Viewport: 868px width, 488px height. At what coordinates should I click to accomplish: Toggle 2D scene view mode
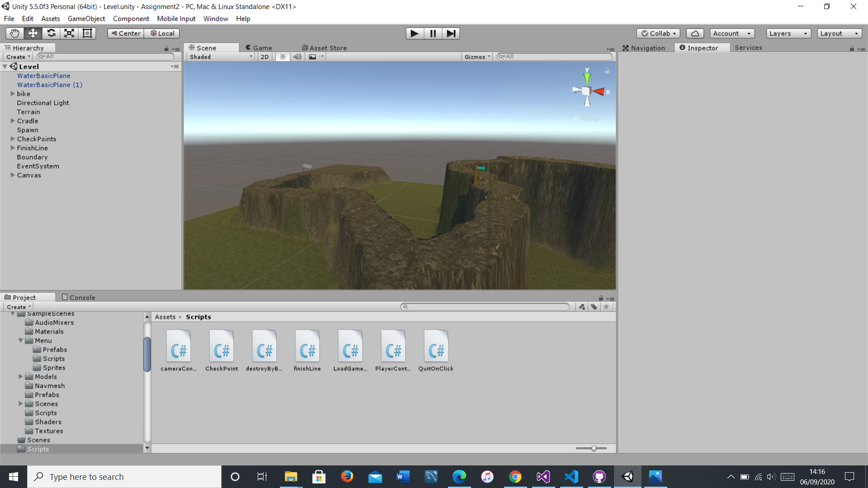(264, 57)
